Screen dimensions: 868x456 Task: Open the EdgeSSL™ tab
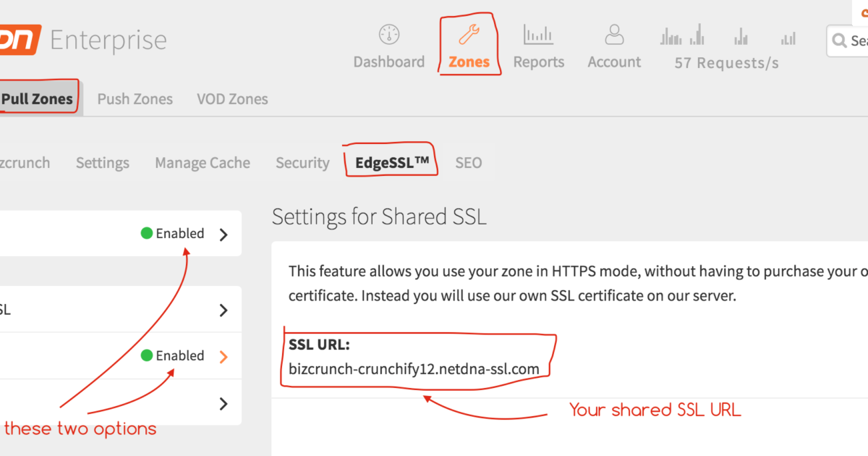pos(392,163)
